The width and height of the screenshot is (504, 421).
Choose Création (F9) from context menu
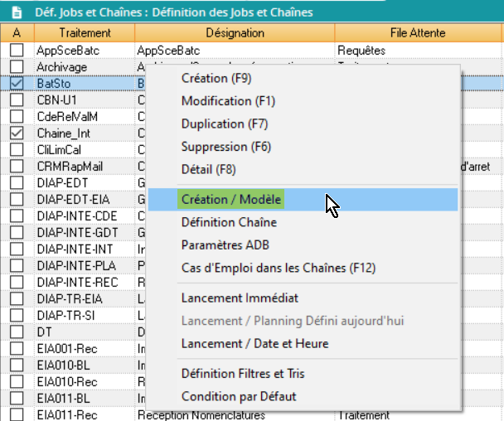(216, 79)
